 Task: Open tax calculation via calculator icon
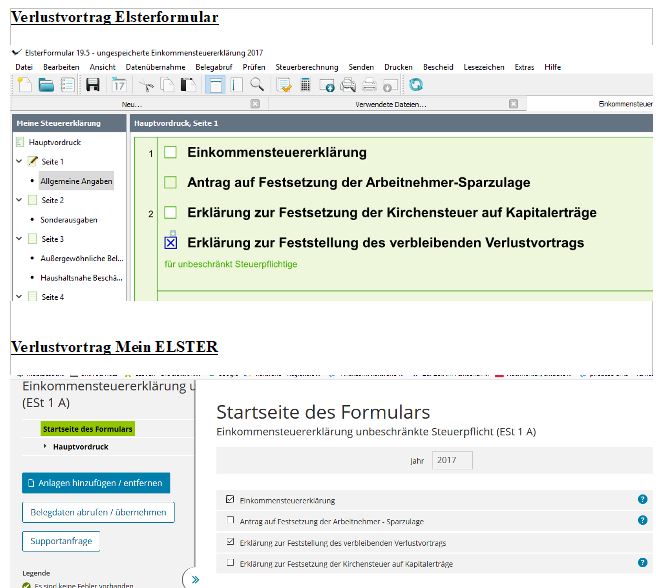pos(306,85)
